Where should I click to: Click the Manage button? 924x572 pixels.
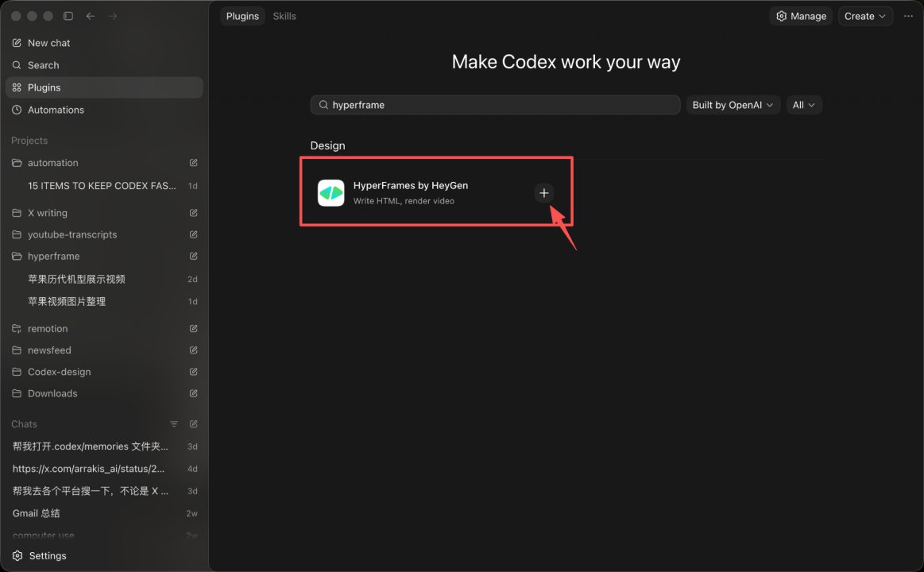click(x=801, y=16)
